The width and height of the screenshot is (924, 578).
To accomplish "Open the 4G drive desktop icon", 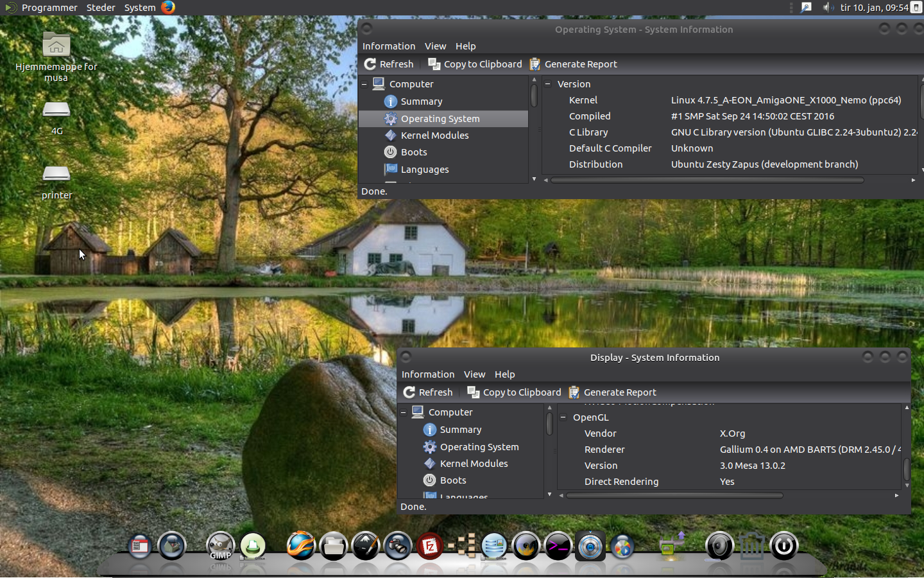I will tap(56, 110).
